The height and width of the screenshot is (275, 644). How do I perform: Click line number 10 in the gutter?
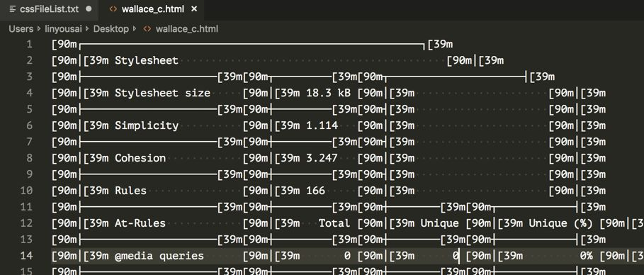coord(26,191)
